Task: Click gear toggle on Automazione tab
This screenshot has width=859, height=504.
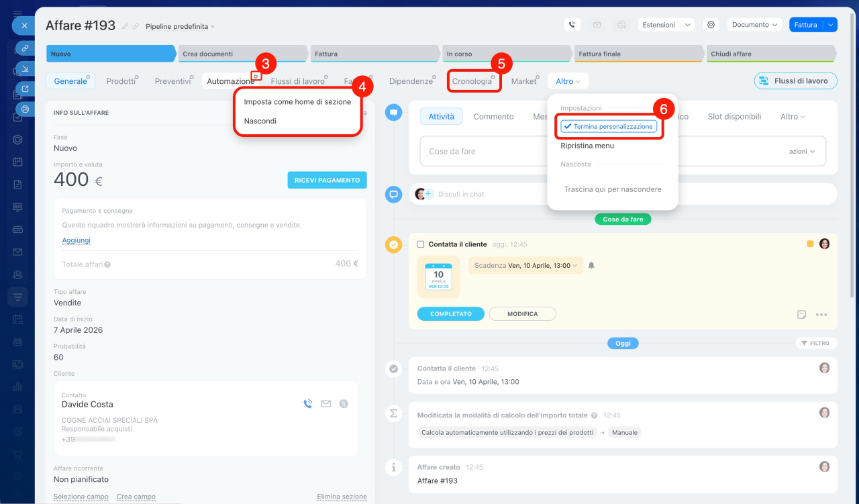Action: (x=255, y=77)
